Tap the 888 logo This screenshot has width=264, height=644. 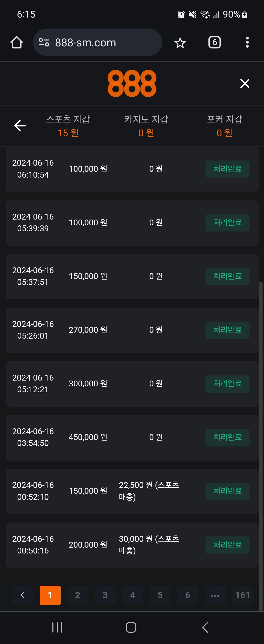[132, 83]
